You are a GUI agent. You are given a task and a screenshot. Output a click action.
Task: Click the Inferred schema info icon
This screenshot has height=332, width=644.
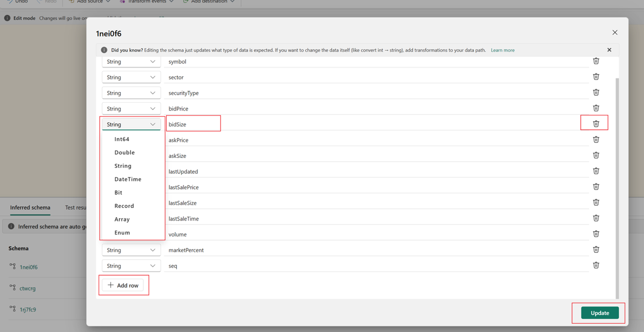coord(11,226)
